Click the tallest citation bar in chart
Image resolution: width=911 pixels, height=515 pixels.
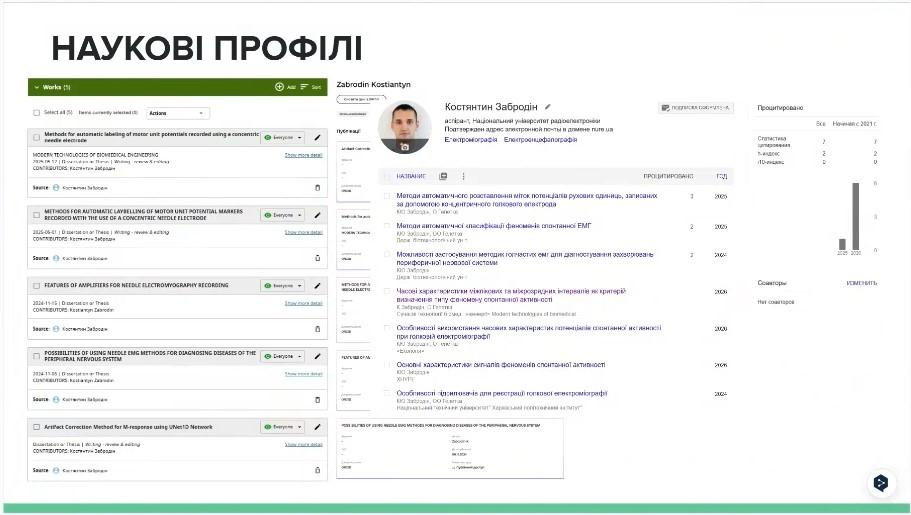[x=855, y=216]
